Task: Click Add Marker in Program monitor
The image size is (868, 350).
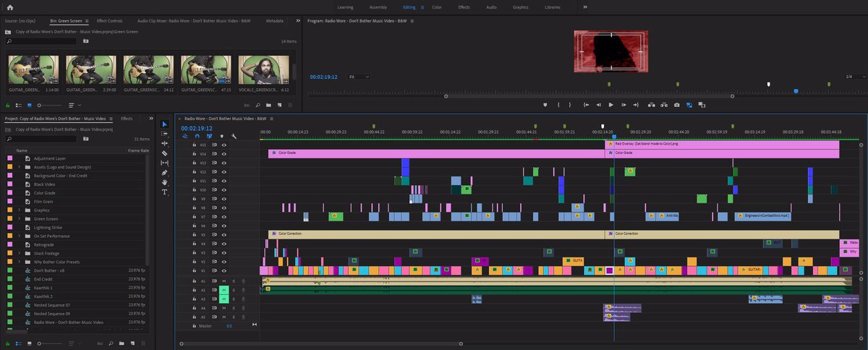Action: pyautogui.click(x=545, y=105)
